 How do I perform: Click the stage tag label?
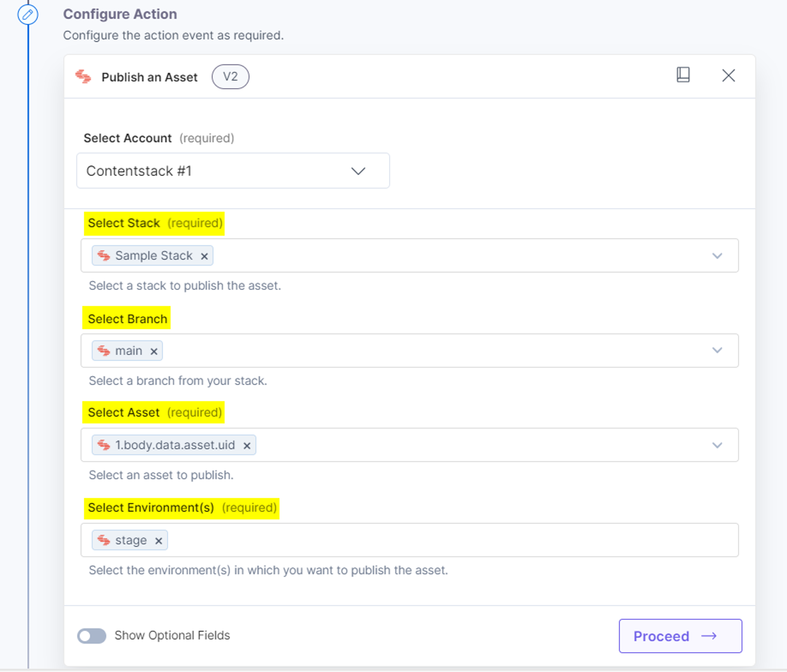[131, 540]
